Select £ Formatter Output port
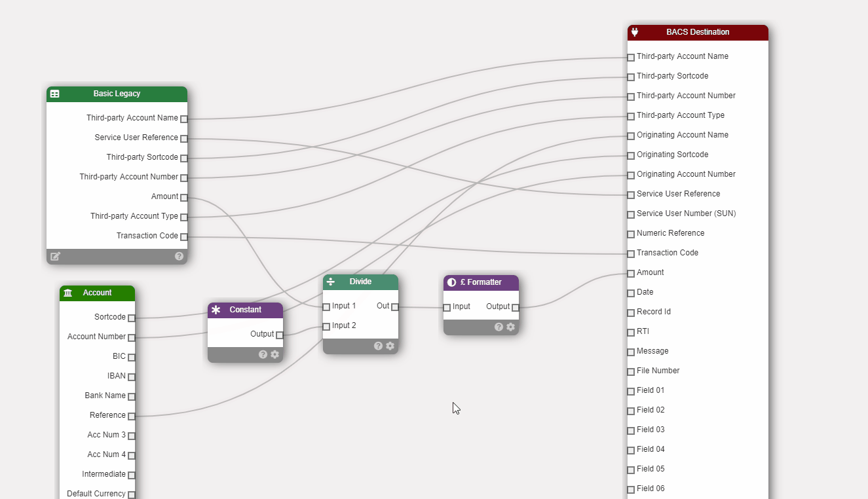 (516, 307)
